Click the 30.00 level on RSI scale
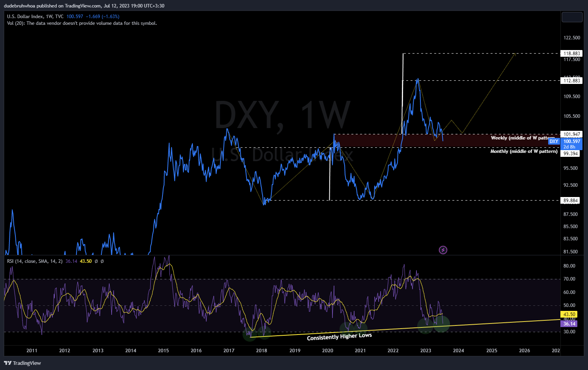This screenshot has width=588, height=370. click(569, 332)
